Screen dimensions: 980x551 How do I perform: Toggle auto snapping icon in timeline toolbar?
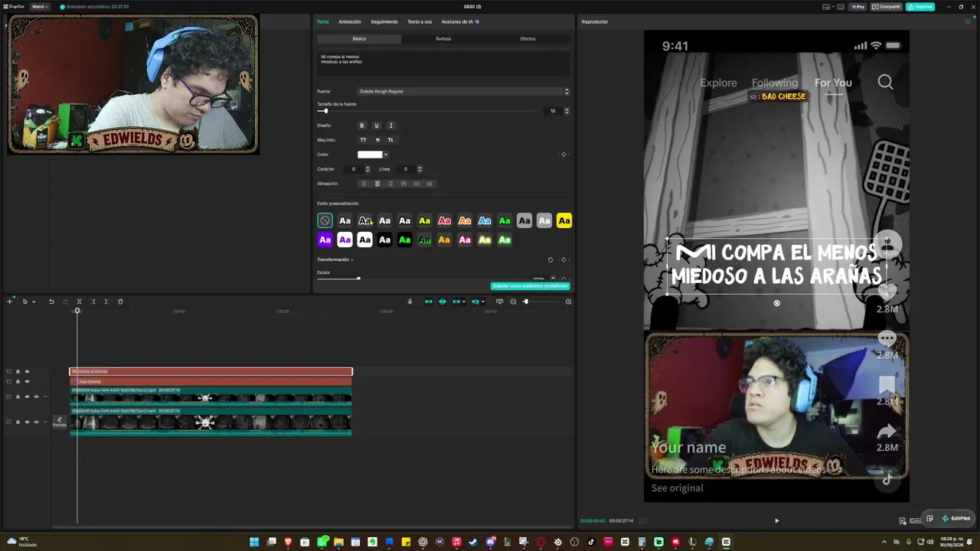[443, 302]
